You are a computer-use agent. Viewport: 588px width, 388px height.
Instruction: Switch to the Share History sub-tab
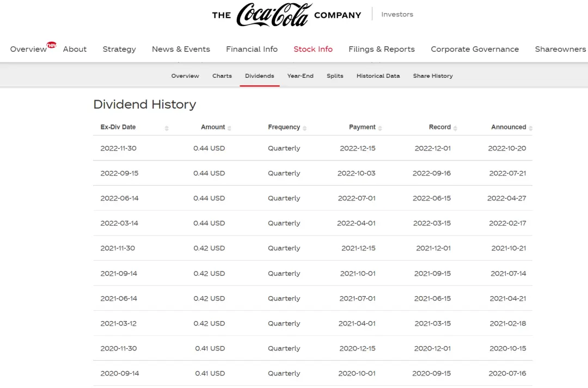[433, 76]
